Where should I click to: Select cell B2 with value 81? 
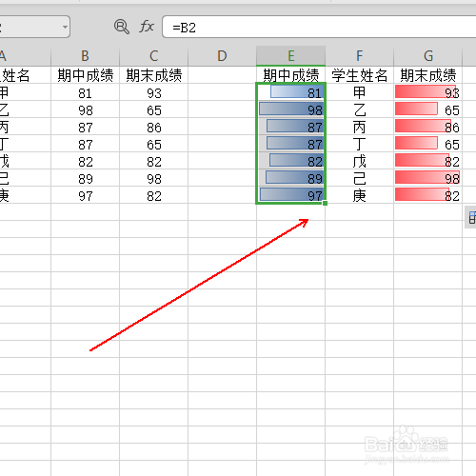[86, 92]
